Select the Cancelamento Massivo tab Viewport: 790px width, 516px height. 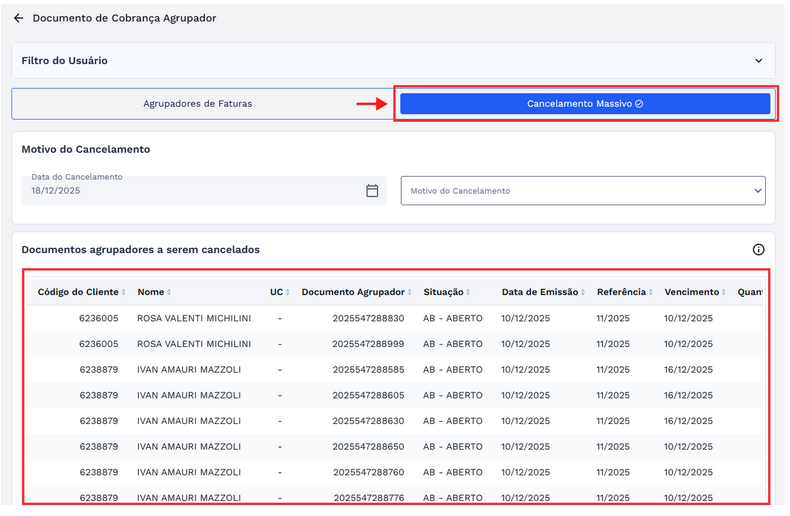coord(584,103)
